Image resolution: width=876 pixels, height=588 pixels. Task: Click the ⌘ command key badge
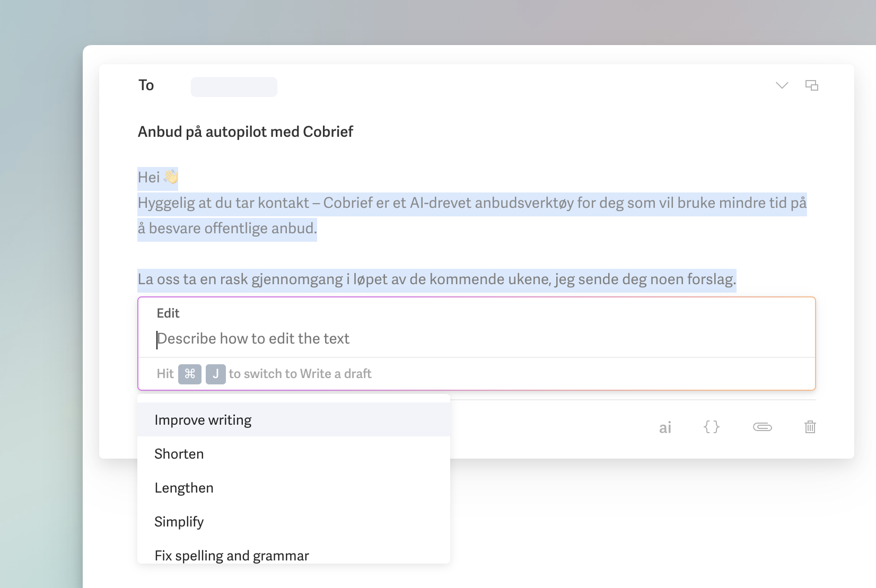[190, 374]
